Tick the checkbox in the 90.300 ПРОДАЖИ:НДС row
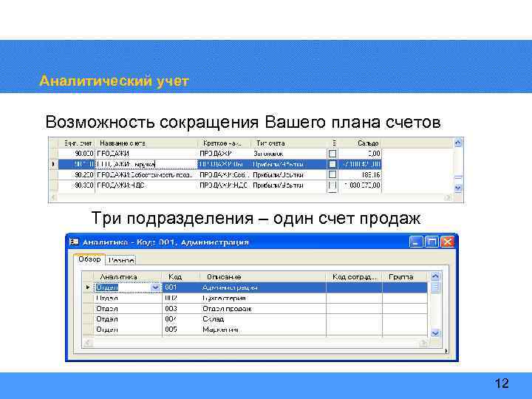Viewport: 532px width, 399px height. [x=332, y=185]
